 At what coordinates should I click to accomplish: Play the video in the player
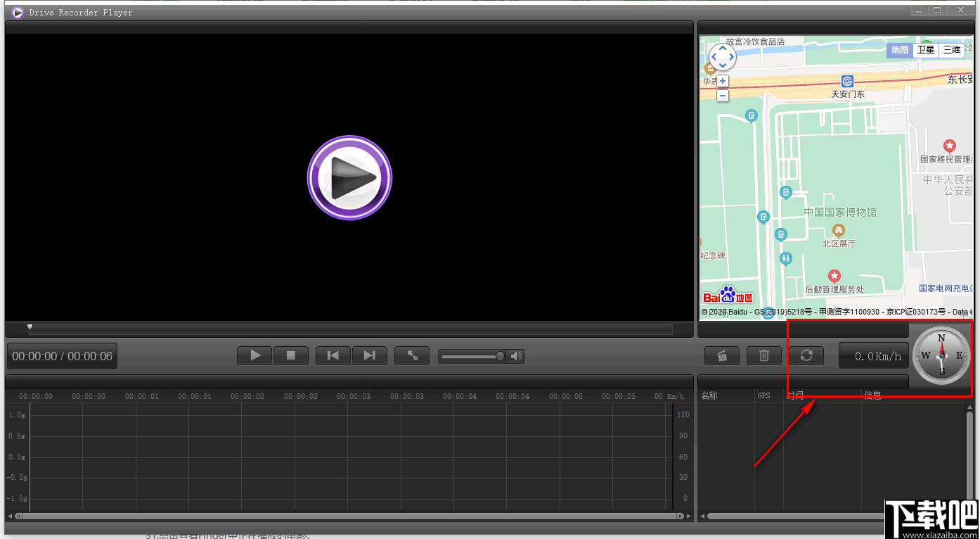coord(254,355)
